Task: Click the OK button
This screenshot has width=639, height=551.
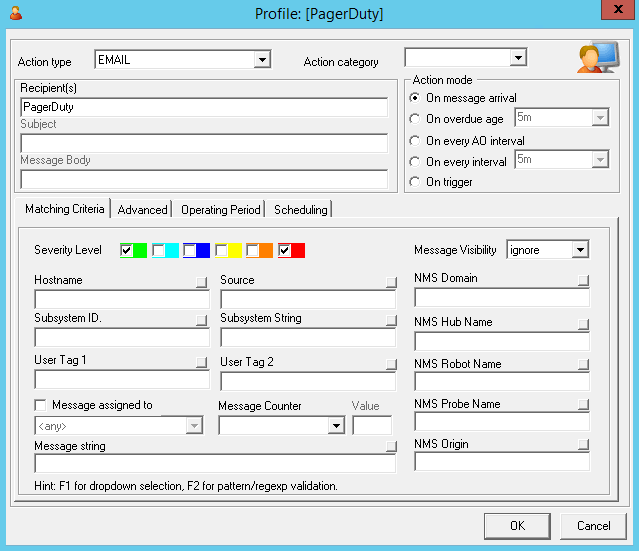Action: 516,525
